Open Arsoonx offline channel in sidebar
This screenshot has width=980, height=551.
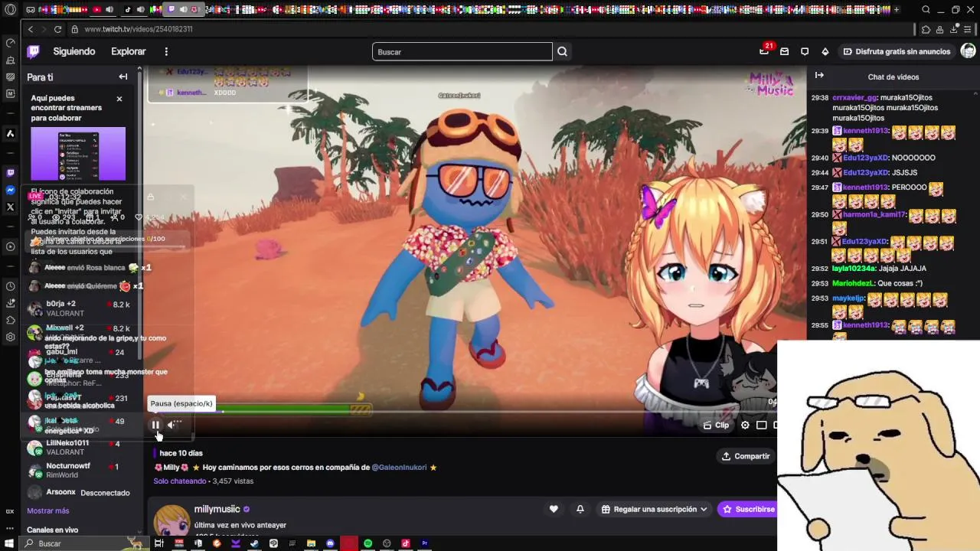tap(80, 493)
